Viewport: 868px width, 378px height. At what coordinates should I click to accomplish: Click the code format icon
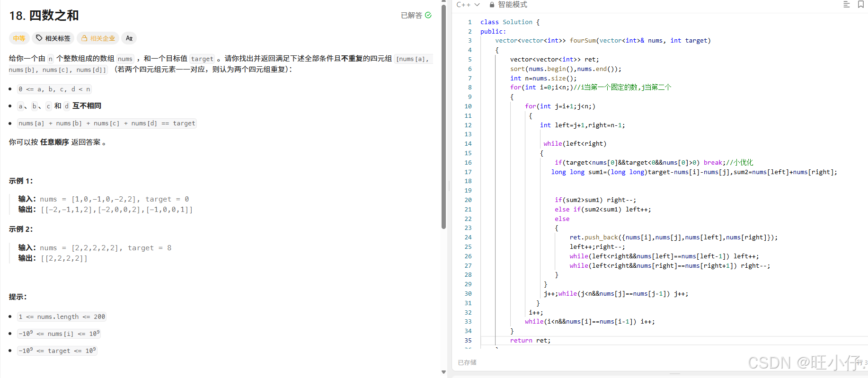point(847,5)
